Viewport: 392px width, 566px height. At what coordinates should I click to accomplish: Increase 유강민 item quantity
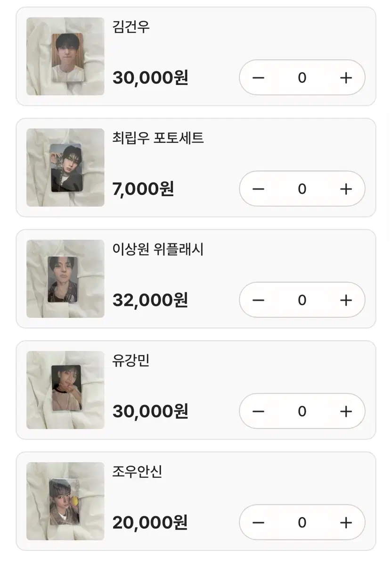(x=346, y=411)
